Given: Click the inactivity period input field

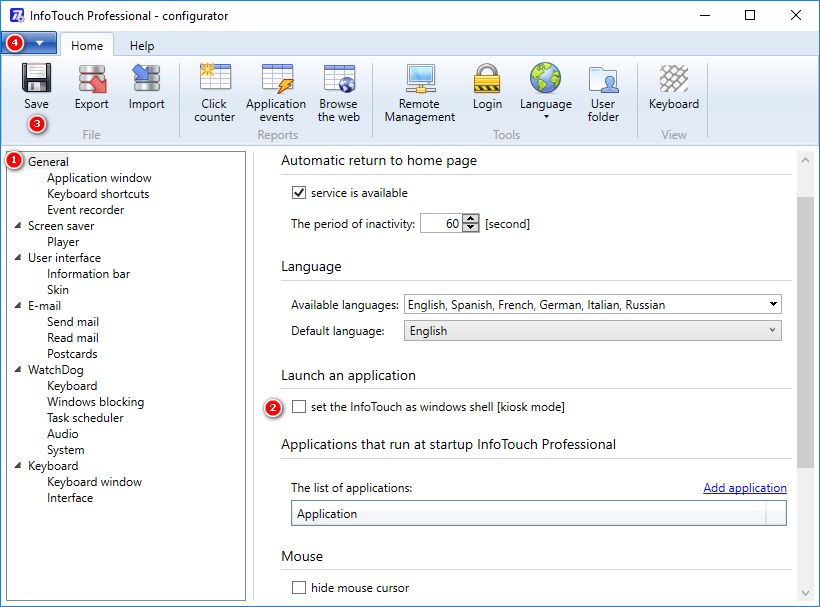Looking at the screenshot, I should coord(442,224).
